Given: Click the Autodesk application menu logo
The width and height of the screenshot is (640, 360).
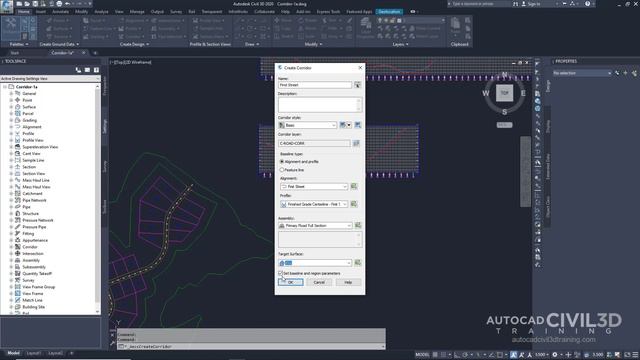Looking at the screenshot, I should tap(7, 6).
